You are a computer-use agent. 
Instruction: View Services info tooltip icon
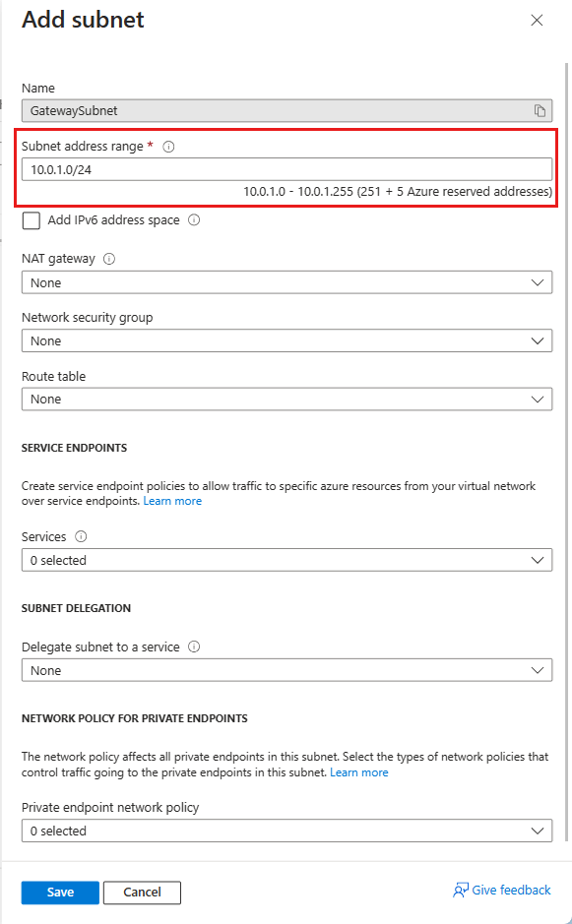pos(82,537)
